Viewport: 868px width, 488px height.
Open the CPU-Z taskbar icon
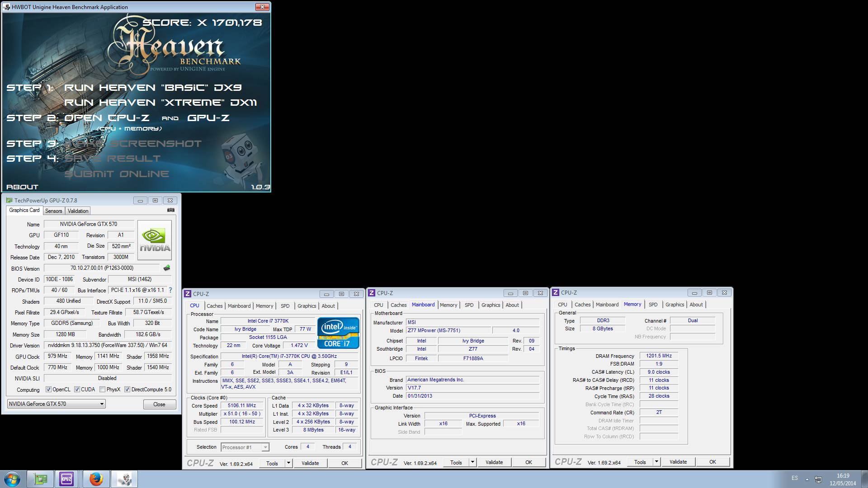click(x=66, y=479)
